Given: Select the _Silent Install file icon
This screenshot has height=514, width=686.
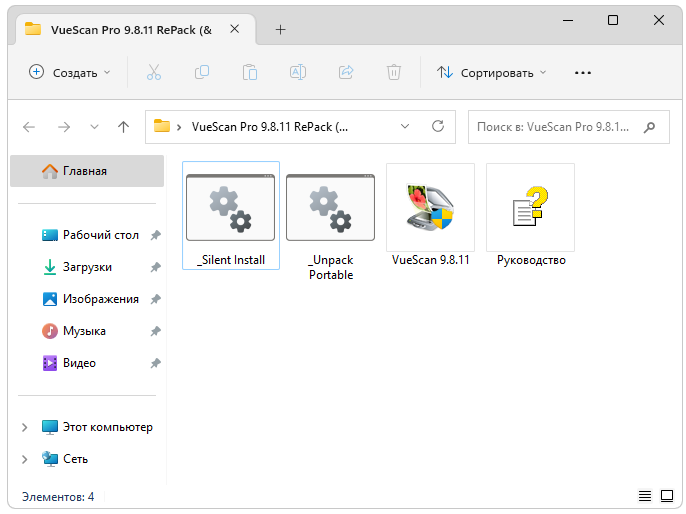Looking at the screenshot, I should coord(231,207).
